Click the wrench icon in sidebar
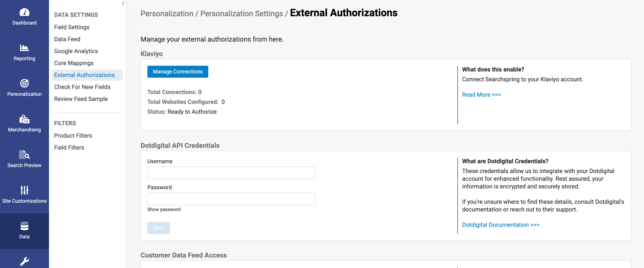644x268 pixels. [24, 261]
